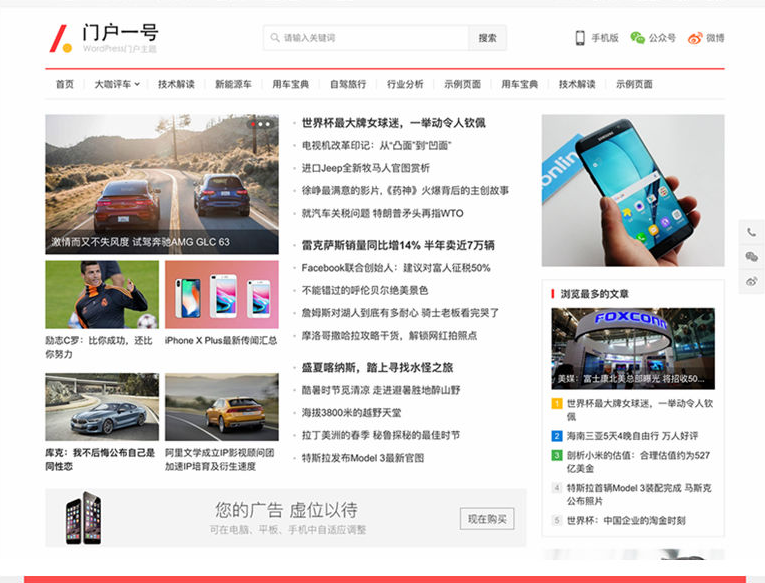This screenshot has width=765, height=583.
Task: Open article Facebook联合创始人 建议对富人征税50%
Action: click(x=396, y=268)
